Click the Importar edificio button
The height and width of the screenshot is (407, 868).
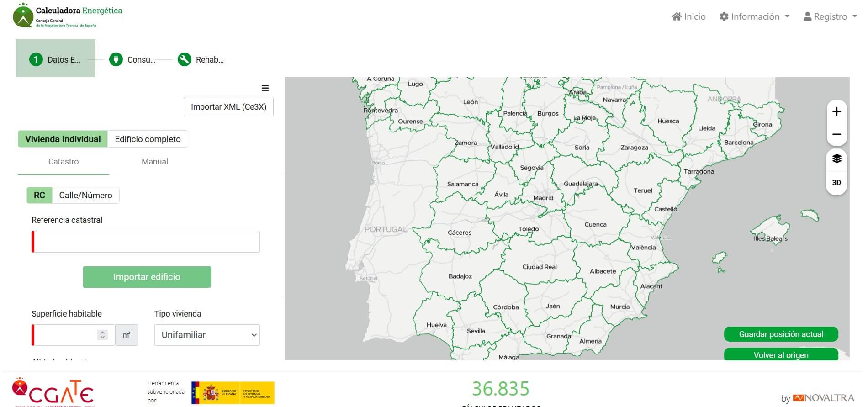[x=147, y=277]
